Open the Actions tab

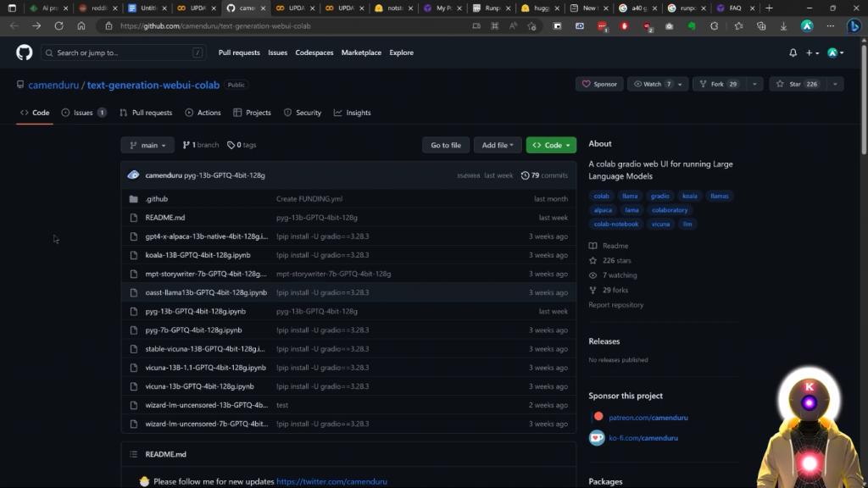click(203, 113)
